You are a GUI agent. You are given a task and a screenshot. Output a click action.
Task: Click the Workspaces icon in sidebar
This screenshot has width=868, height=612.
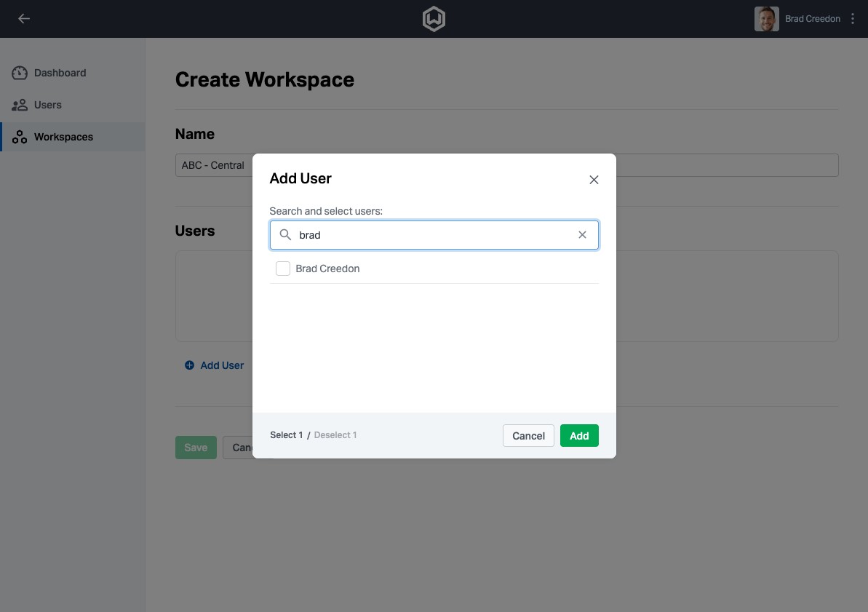coord(20,137)
